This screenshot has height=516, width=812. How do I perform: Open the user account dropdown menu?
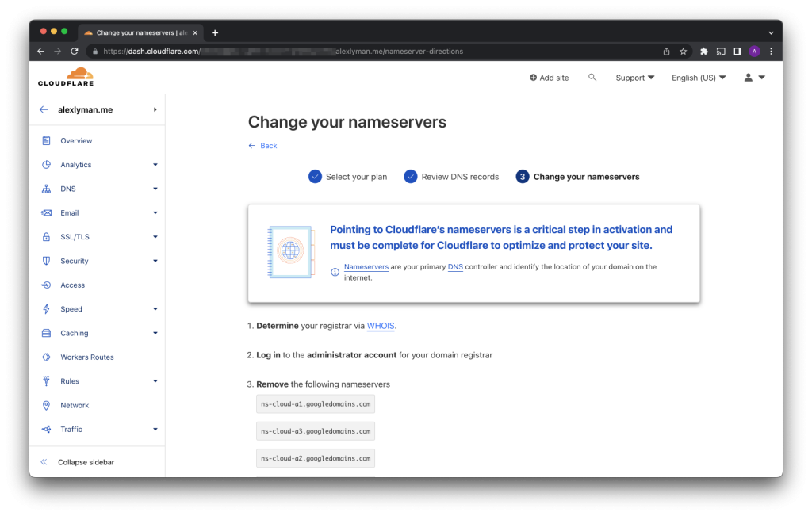click(753, 78)
